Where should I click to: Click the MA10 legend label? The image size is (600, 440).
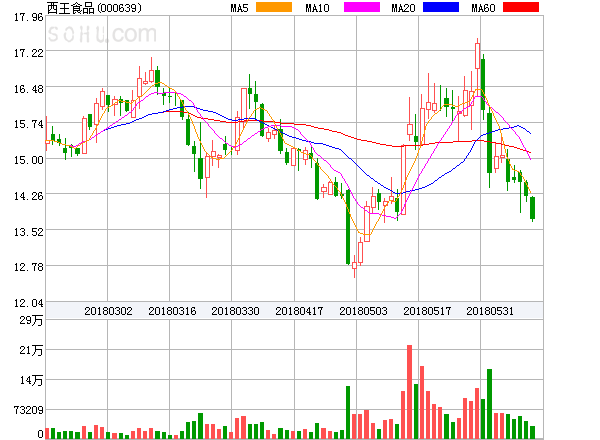[x=317, y=8]
